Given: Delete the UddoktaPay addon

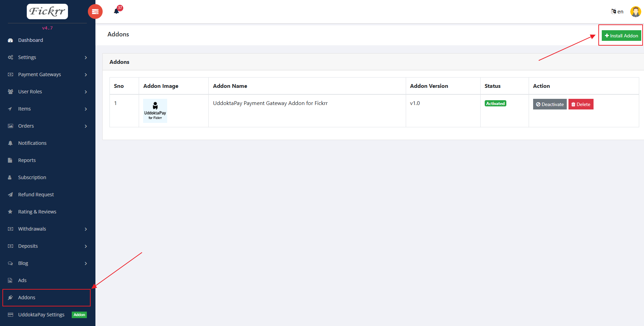Looking at the screenshot, I should (581, 104).
